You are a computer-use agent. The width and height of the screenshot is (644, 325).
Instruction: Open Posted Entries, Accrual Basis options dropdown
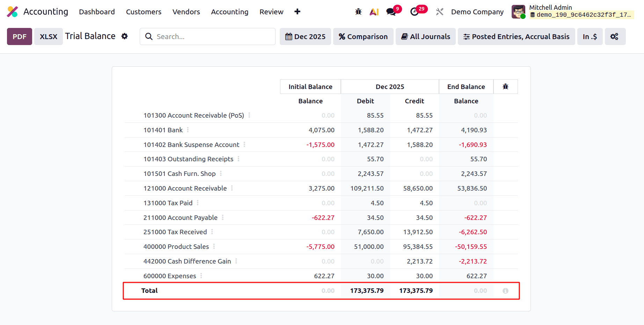(x=516, y=37)
